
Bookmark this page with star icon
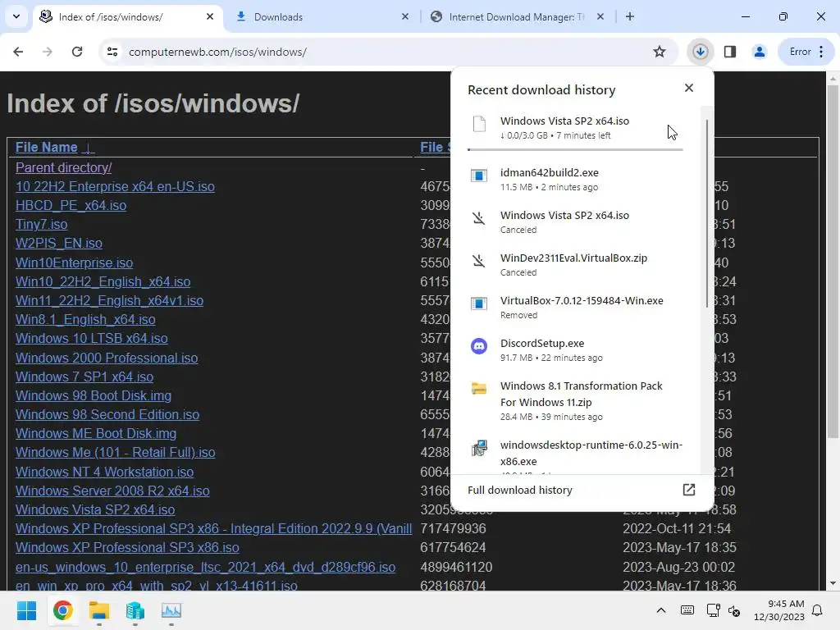click(660, 52)
